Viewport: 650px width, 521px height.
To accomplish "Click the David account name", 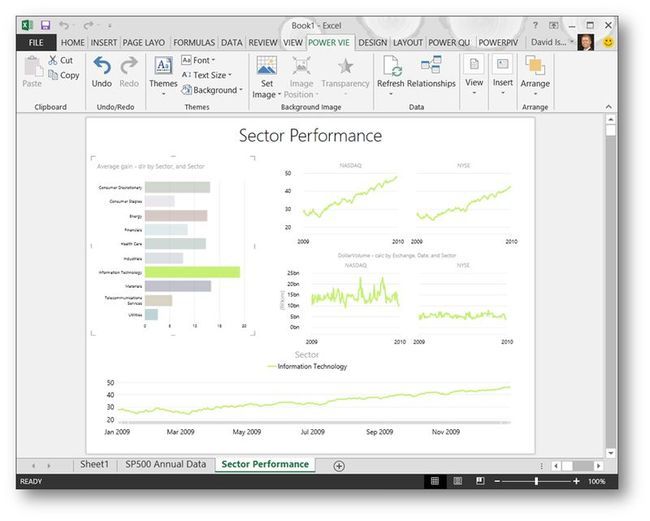I will pyautogui.click(x=548, y=42).
